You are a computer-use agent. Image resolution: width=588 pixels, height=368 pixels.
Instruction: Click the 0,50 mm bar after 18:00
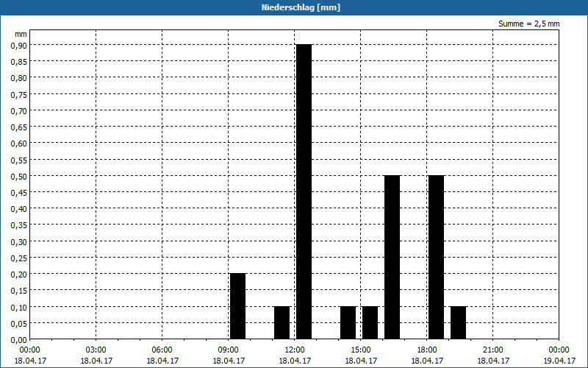436,257
